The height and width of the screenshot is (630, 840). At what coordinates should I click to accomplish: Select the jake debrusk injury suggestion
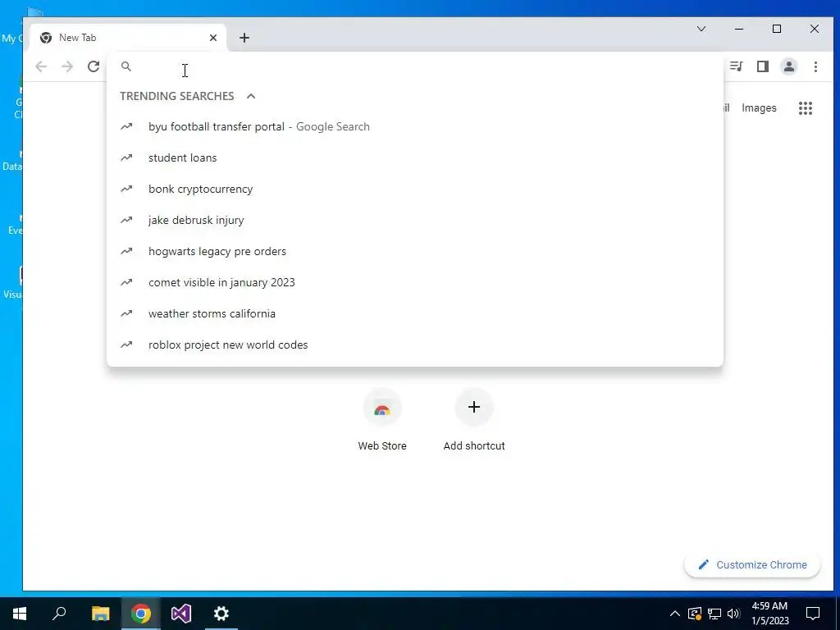[x=414, y=220]
